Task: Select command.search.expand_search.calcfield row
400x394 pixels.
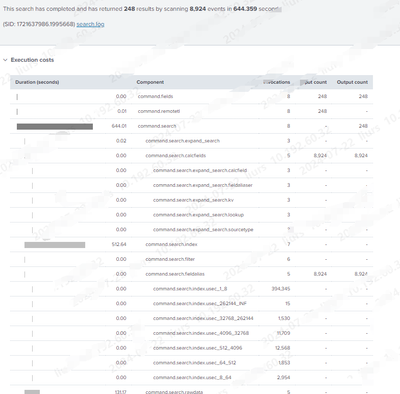Action: (x=200, y=170)
